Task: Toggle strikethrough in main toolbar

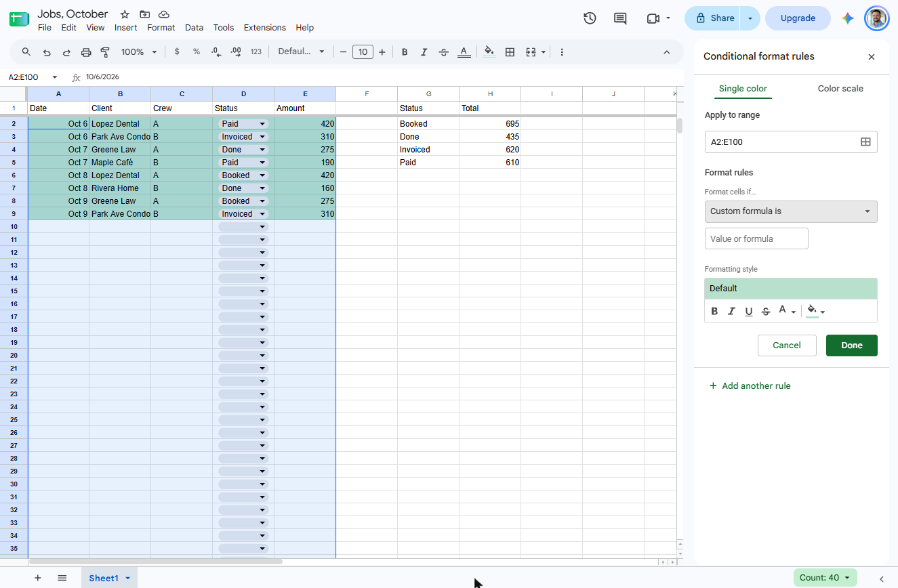Action: click(444, 52)
